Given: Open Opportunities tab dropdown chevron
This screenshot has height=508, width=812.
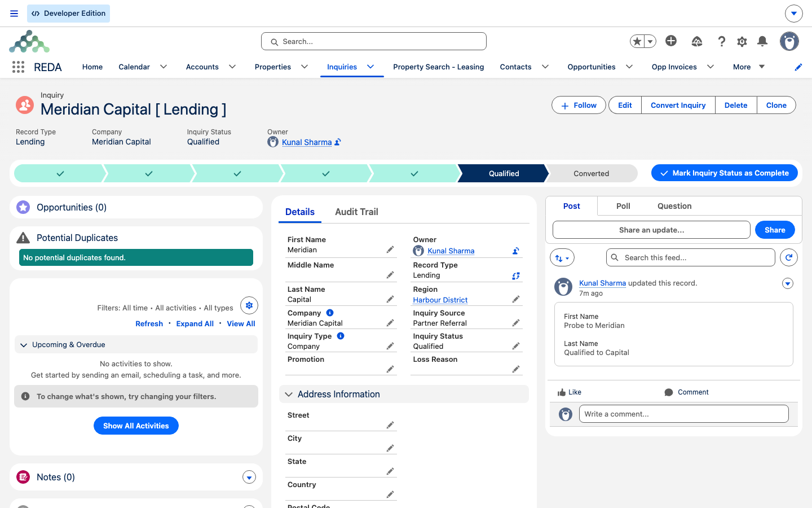Looking at the screenshot, I should (x=629, y=67).
